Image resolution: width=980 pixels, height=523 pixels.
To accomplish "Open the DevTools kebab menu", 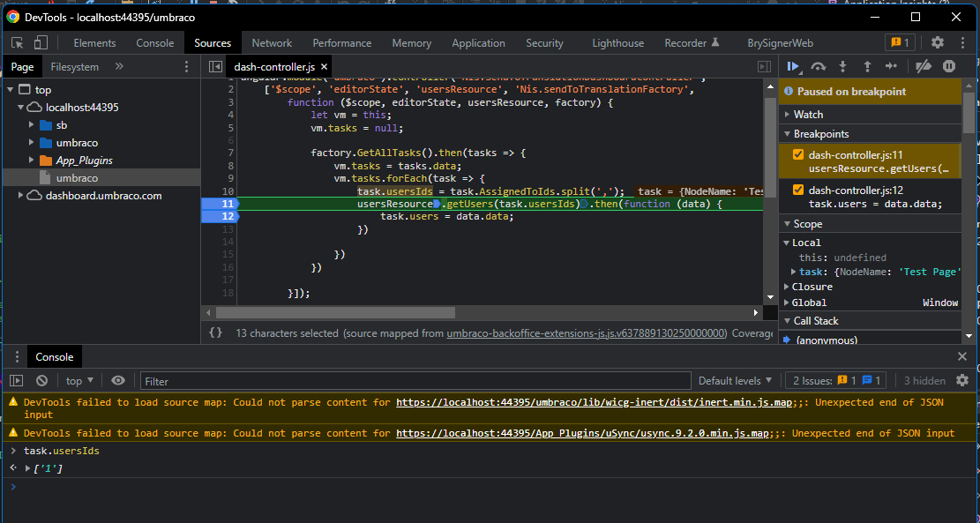I will click(963, 42).
